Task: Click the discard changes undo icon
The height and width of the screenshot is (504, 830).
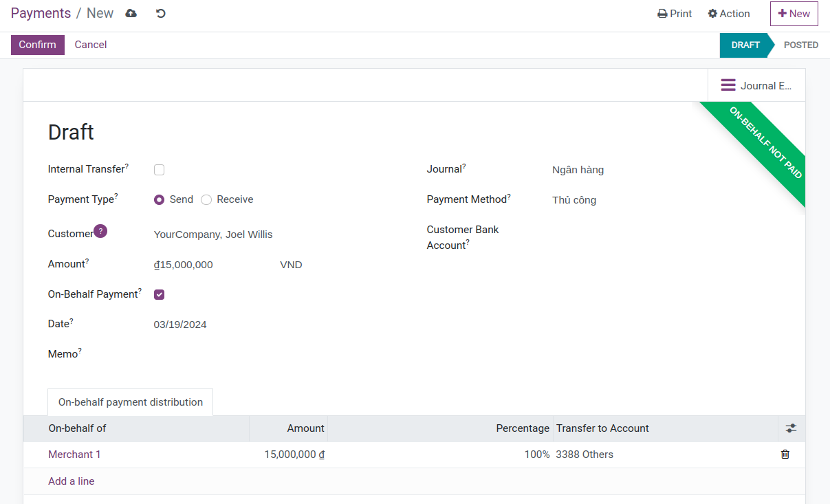Action: (161, 13)
